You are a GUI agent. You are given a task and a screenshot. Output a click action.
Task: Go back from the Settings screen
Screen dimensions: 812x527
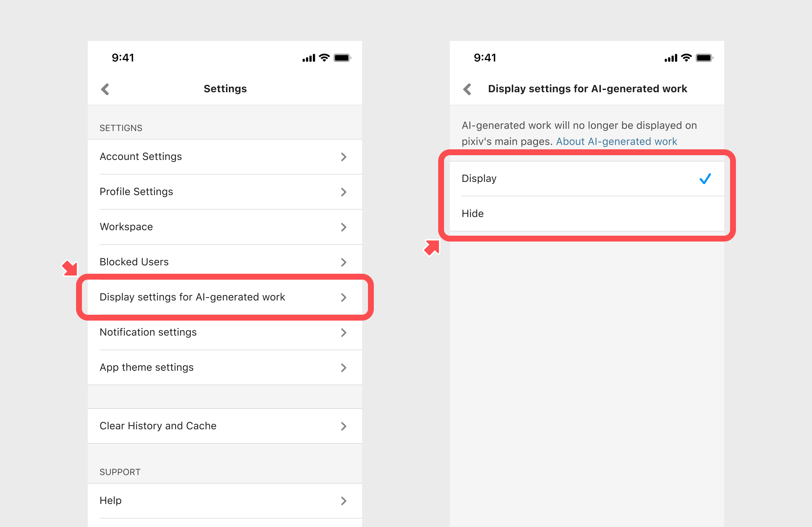click(105, 89)
